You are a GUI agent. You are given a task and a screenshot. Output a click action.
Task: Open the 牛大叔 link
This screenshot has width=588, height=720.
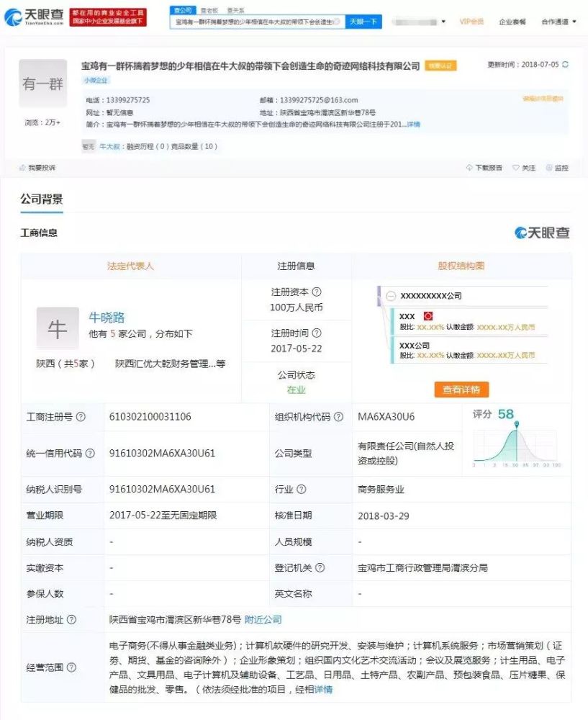coord(109,146)
